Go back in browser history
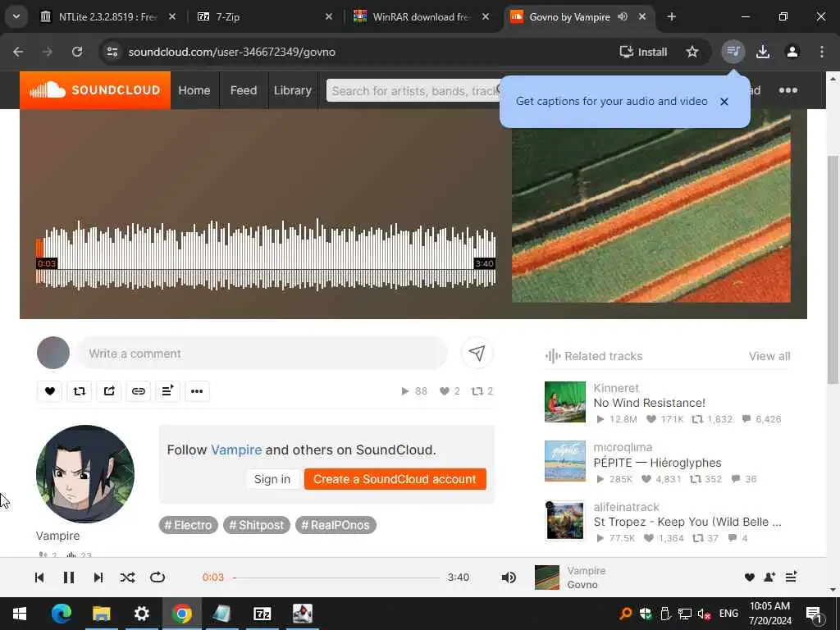Image resolution: width=840 pixels, height=630 pixels. click(x=18, y=52)
